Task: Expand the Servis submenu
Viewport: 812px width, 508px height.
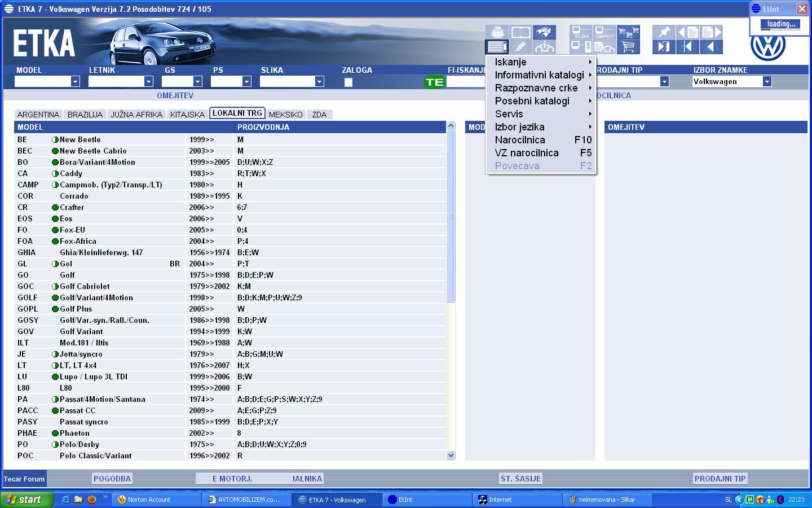Action: tap(541, 114)
